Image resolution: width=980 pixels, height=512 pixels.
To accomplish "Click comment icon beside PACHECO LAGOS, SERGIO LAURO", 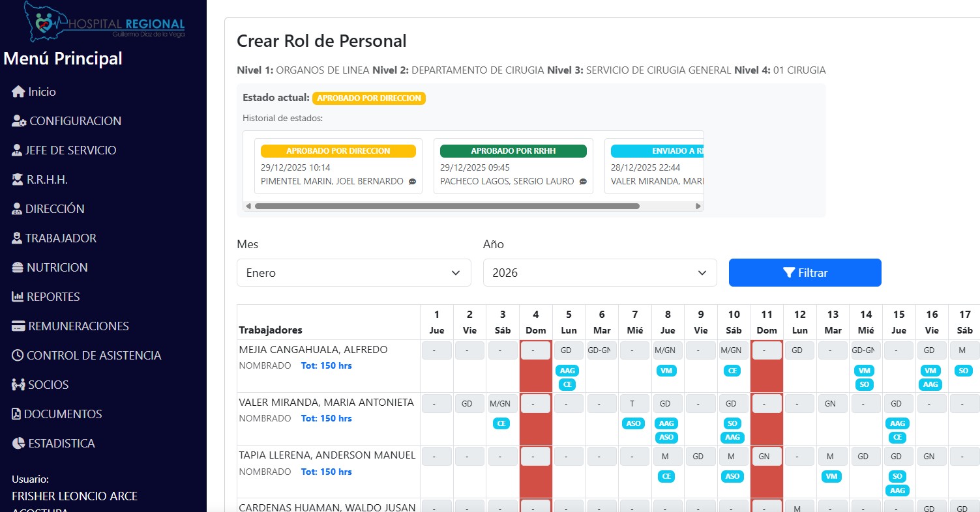I will coord(583,182).
